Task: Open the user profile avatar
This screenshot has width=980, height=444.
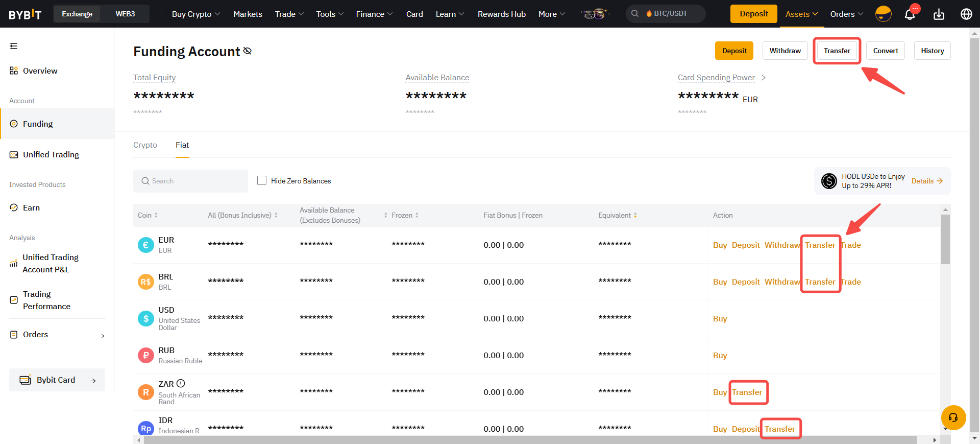Action: pyautogui.click(x=883, y=14)
